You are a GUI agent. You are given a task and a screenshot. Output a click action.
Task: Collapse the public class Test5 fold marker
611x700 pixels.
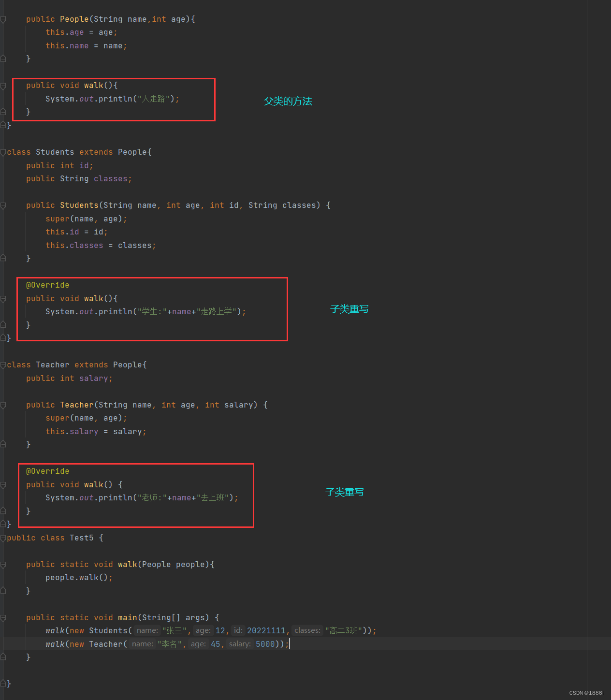(3, 538)
